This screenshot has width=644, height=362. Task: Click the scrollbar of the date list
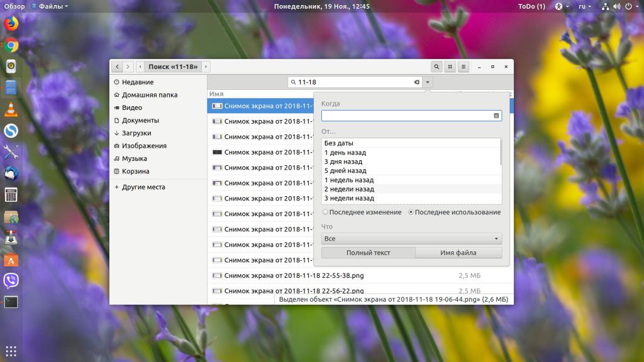coord(501,152)
